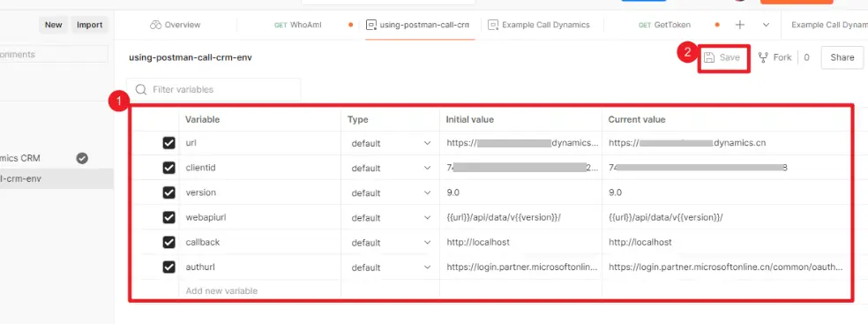868x324 pixels.
Task: Click the Share button
Action: (842, 57)
